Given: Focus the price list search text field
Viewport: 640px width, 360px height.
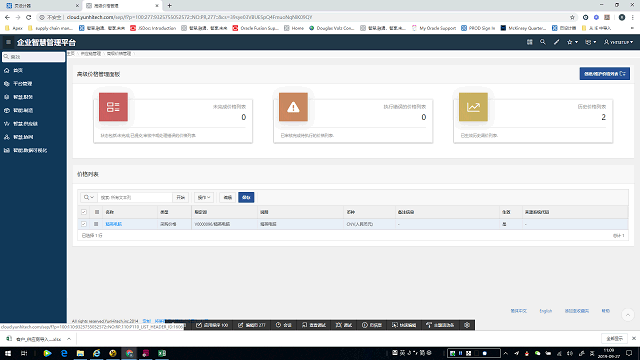Looking at the screenshot, I should coord(135,198).
